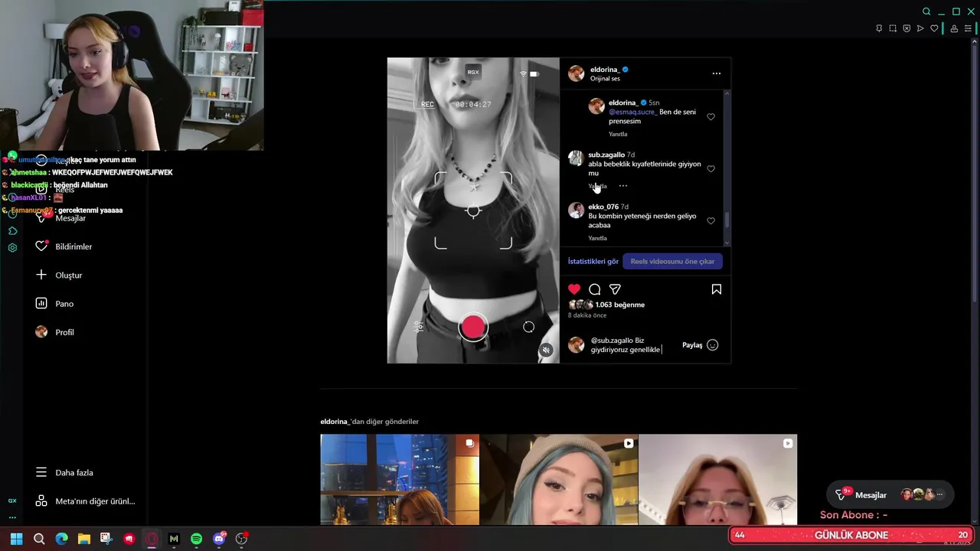
Task: Click Yanıtla under ekko_076 comment
Action: point(598,238)
